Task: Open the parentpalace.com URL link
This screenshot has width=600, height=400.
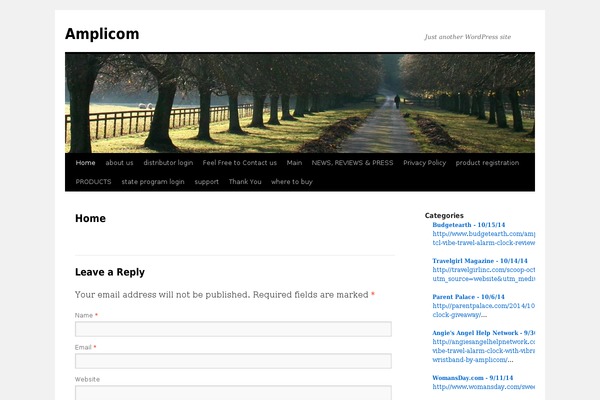Action: tap(484, 310)
